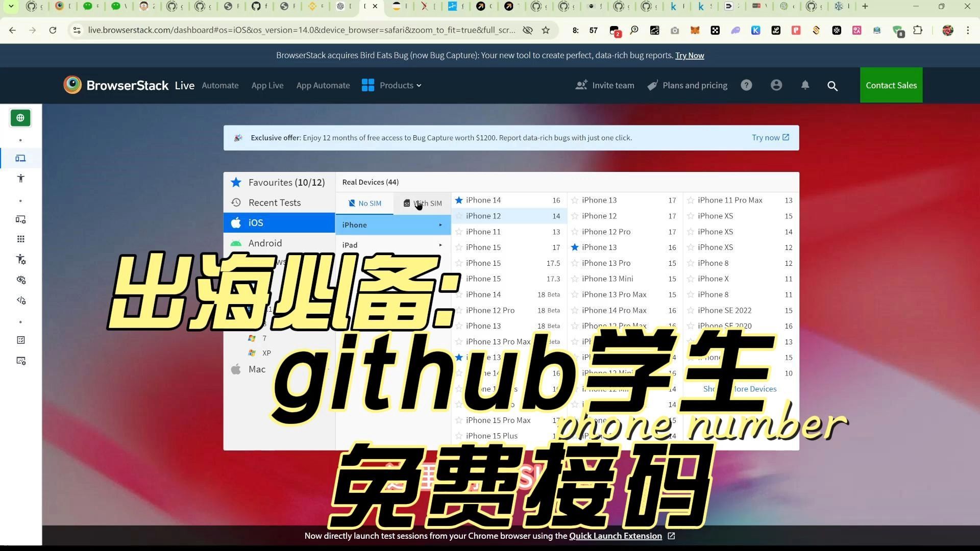Click Show More Devices expander link

(x=740, y=388)
